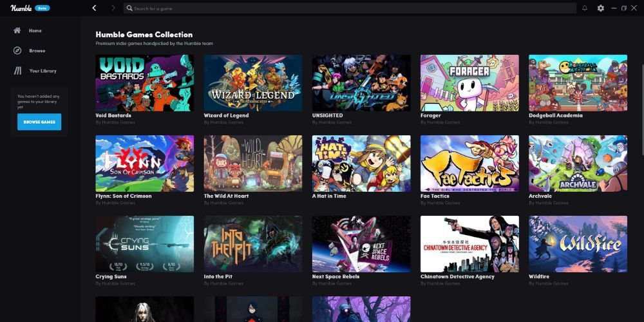Screen dimensions: 644x322
Task: Open the Into the Pit cover art
Action: tap(253, 244)
